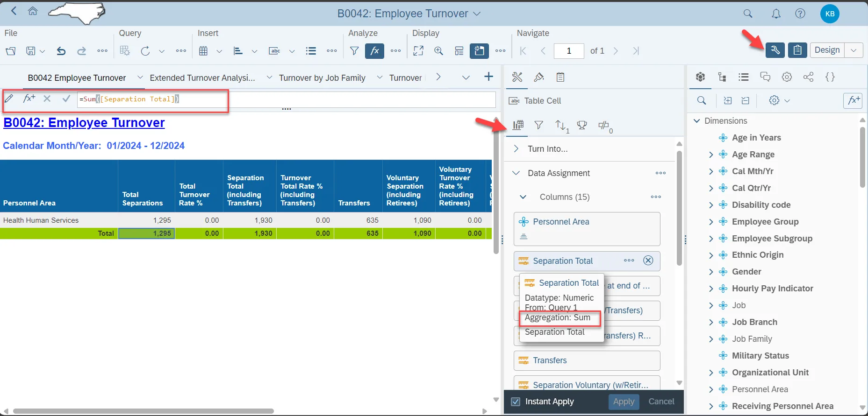This screenshot has width=868, height=416.
Task: Remove Separation Total with X icon
Action: pos(648,261)
